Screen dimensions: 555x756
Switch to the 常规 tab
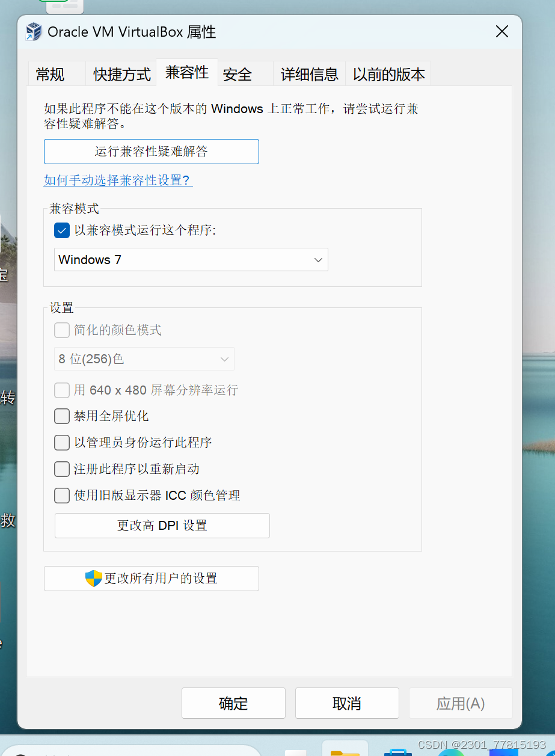click(56, 74)
